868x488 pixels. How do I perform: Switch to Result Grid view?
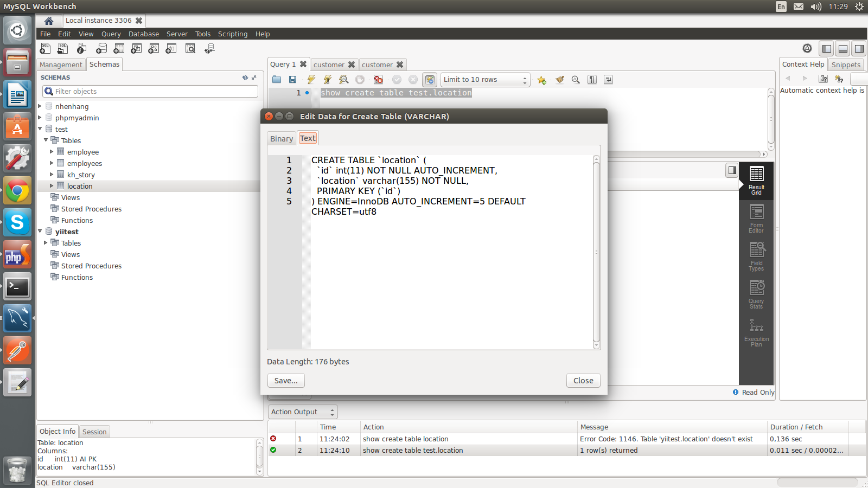tap(756, 181)
